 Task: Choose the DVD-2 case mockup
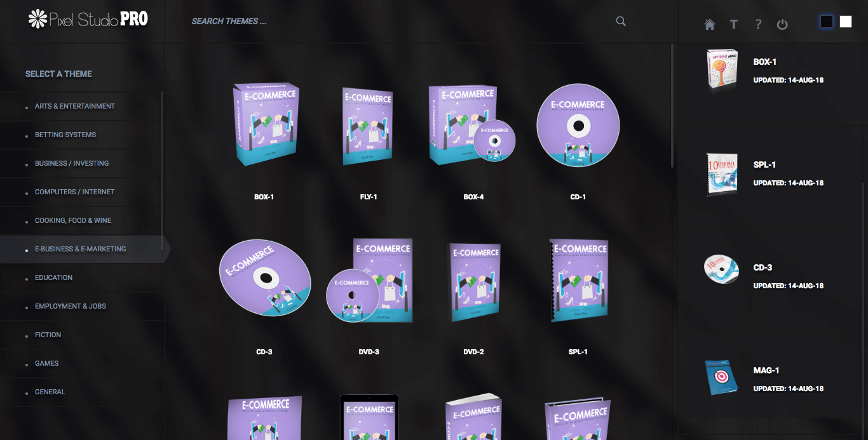474,282
